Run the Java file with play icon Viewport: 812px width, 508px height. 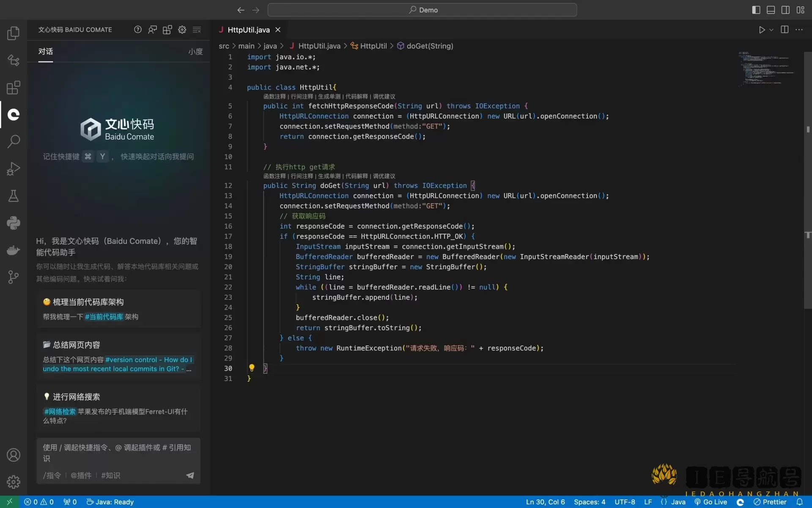point(762,30)
